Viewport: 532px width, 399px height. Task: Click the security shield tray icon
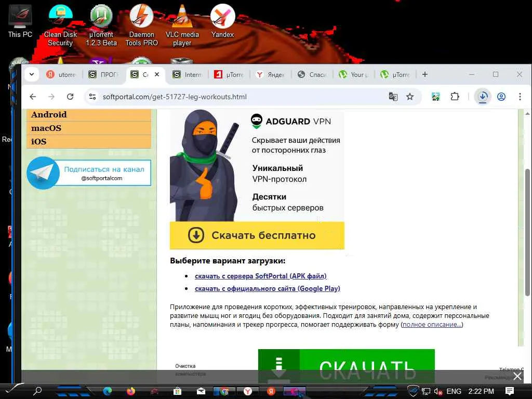[413, 391]
